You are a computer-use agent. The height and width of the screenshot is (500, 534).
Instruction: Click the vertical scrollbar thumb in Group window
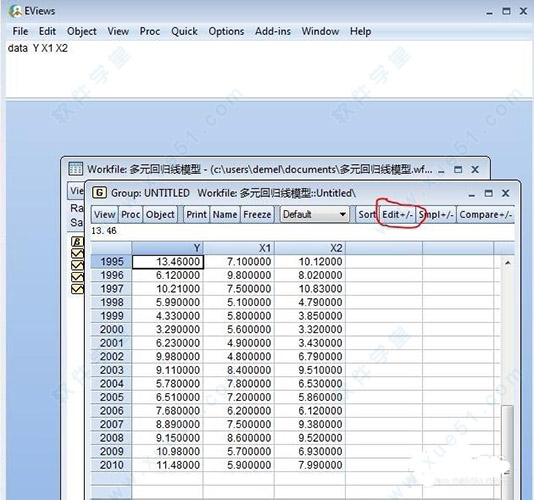[507, 438]
